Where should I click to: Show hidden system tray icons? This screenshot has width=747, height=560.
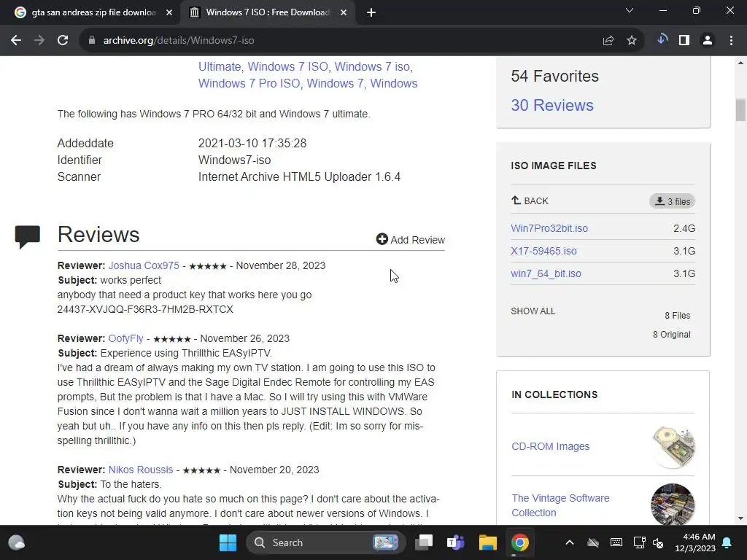click(569, 542)
